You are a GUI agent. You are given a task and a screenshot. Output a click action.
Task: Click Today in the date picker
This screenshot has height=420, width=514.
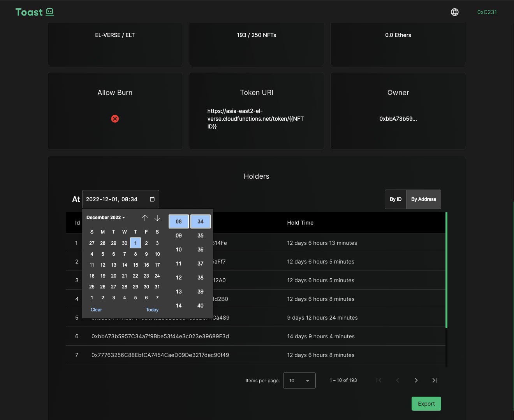[152, 310]
